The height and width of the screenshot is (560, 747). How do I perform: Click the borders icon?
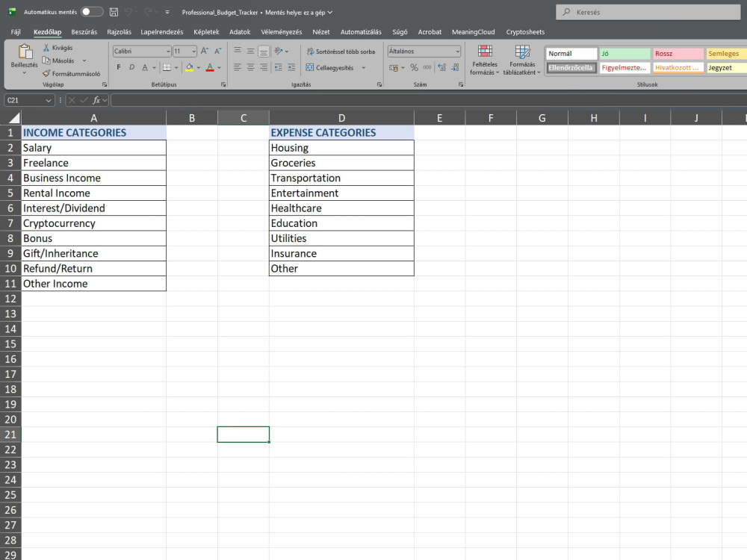tap(167, 68)
